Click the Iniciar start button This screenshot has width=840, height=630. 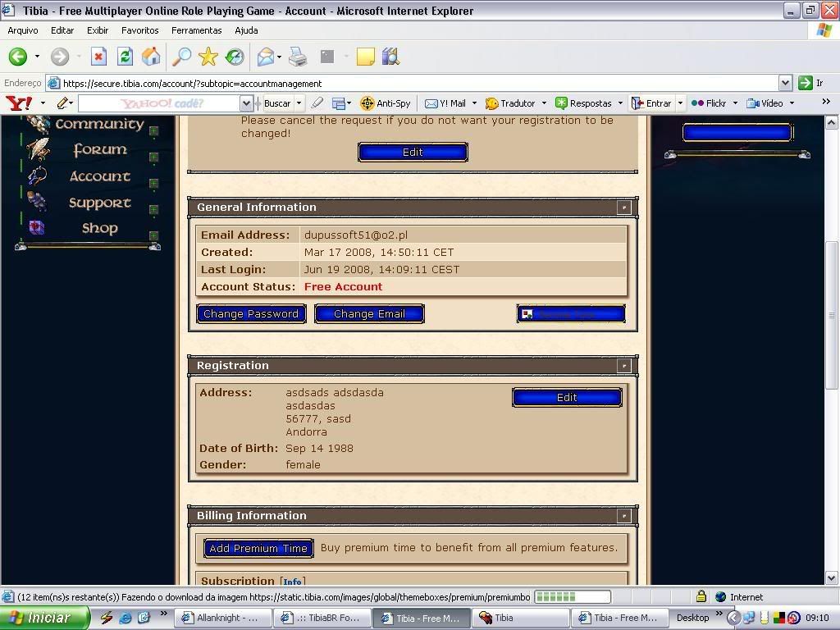pyautogui.click(x=44, y=618)
